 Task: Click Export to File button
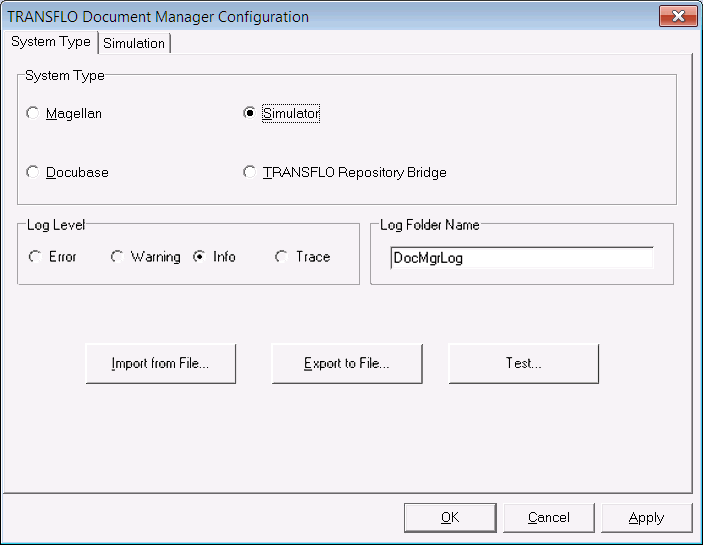click(347, 363)
